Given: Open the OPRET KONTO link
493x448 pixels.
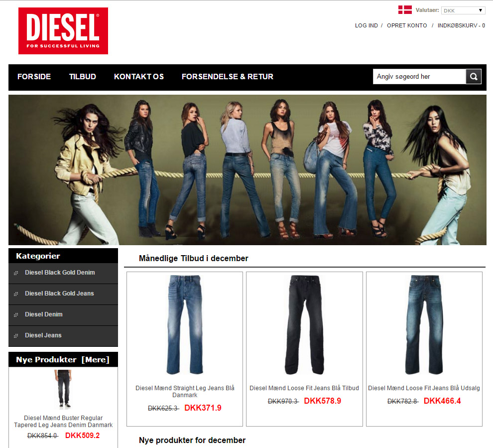Looking at the screenshot, I should [x=407, y=25].
